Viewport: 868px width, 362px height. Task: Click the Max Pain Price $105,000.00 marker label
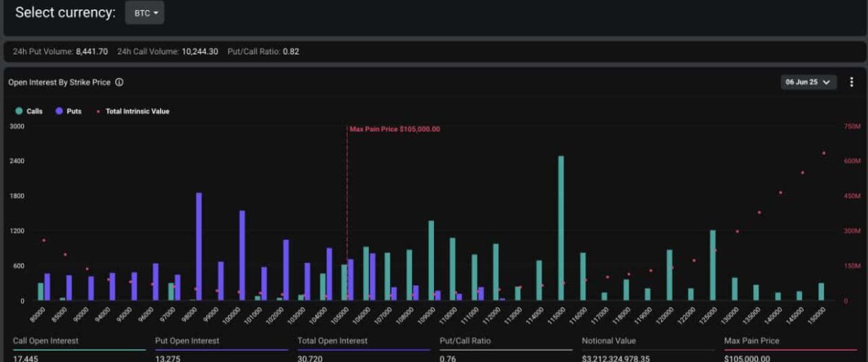394,130
